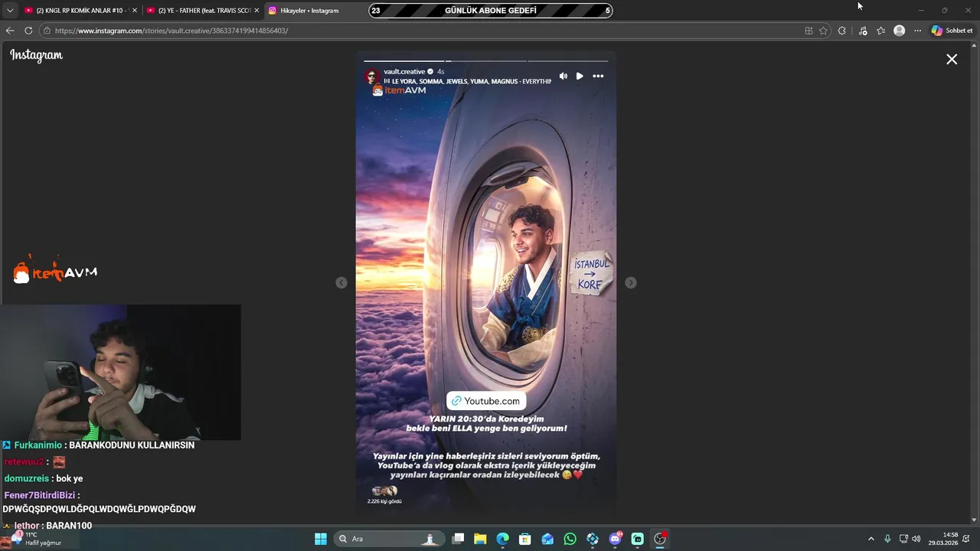Screen dimensions: 980x551
Task: Open the vault.creative profile avatar
Action: 373,76
